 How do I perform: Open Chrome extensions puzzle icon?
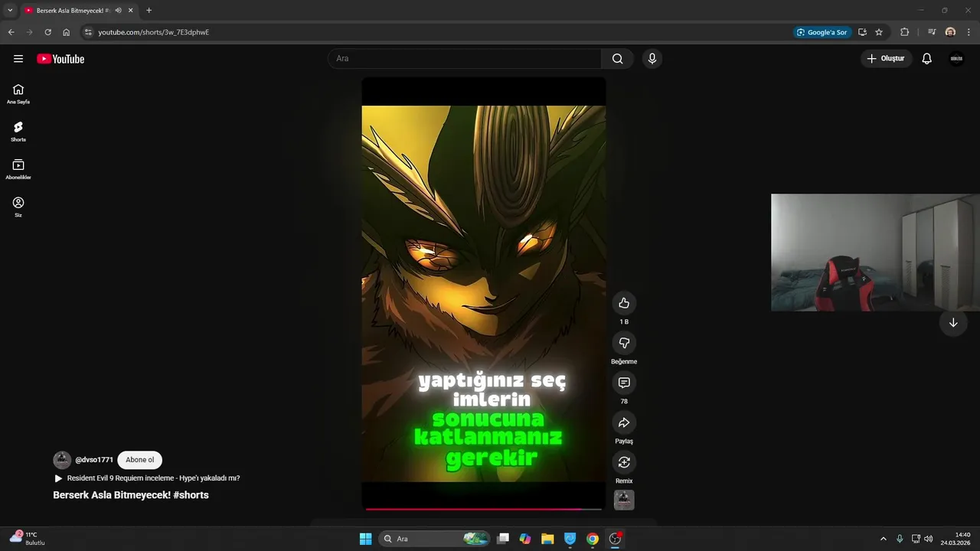point(904,32)
